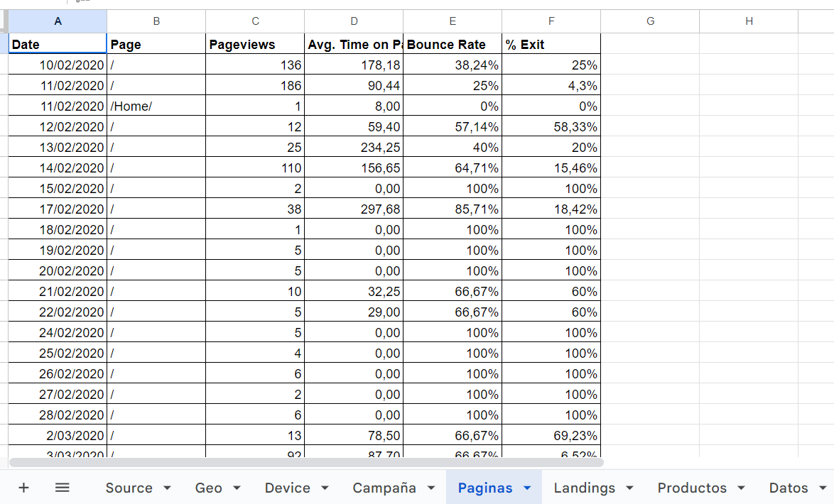This screenshot has width=834, height=504.
Task: Add a new sheet with plus icon
Action: pos(23,488)
